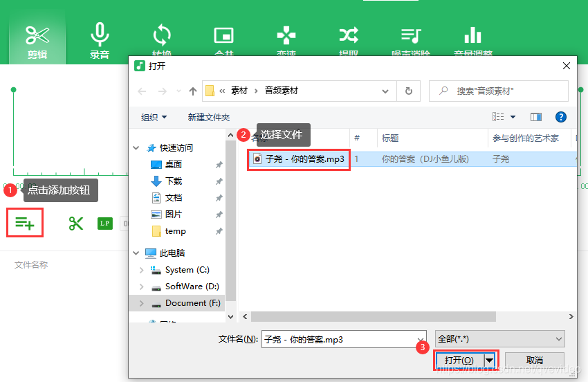
Task: Open help with blue question icon
Action: coord(560,117)
